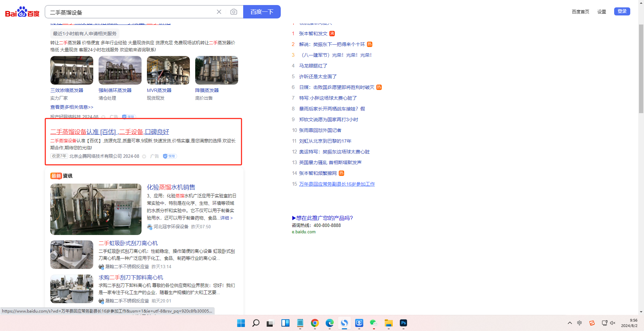Image resolution: width=644 pixels, height=331 pixels.
Task: Open 百度首页 in the top menu
Action: click(x=580, y=12)
